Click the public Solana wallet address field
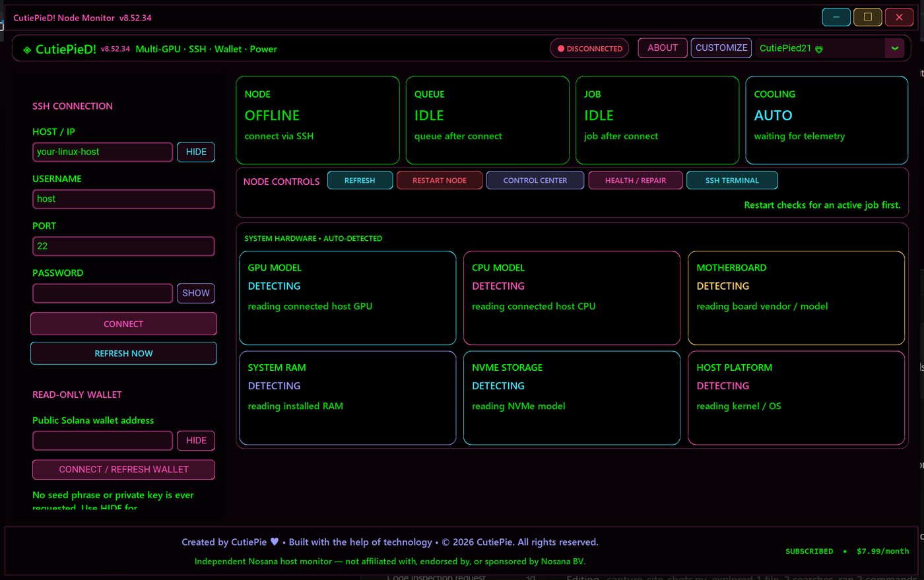Screen dimensions: 924x580 point(103,440)
